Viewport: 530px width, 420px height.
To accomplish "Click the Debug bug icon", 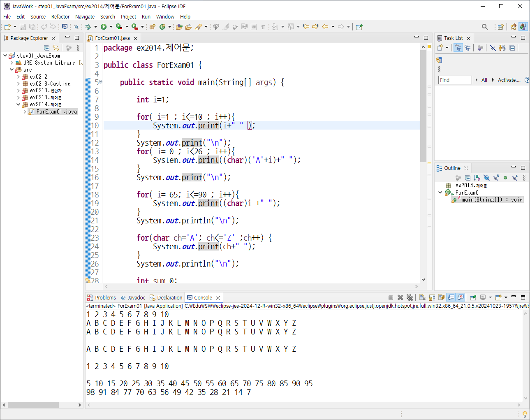I will 88,27.
